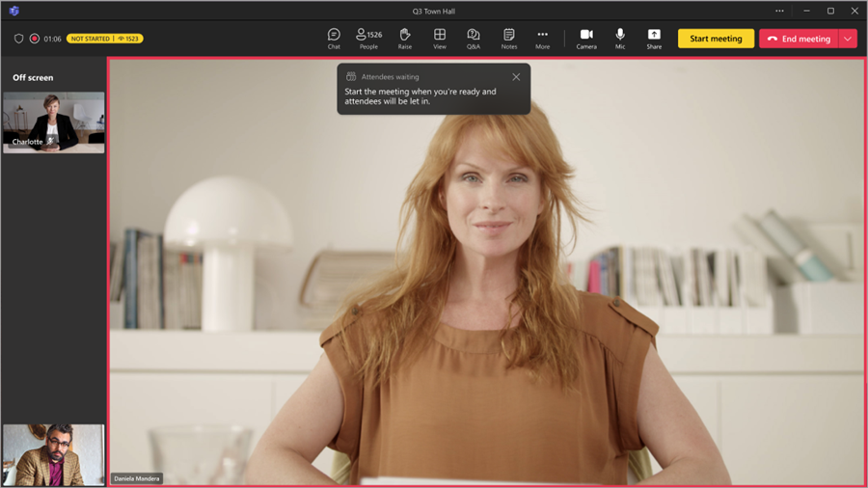Open the More actions menu

[543, 39]
